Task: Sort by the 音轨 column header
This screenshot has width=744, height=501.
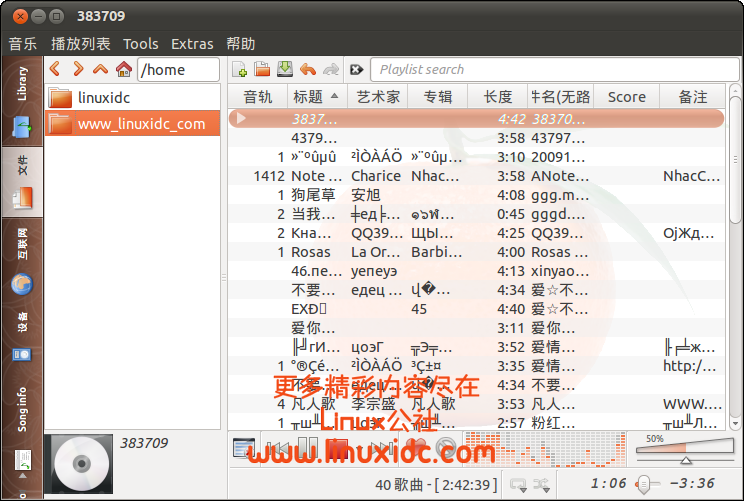Action: pos(258,97)
